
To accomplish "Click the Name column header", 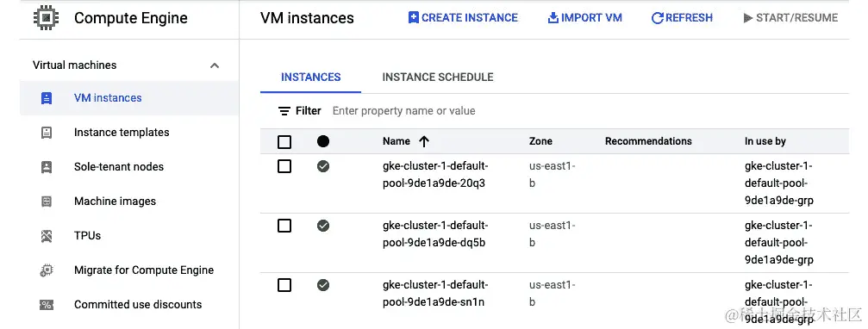I will [397, 141].
